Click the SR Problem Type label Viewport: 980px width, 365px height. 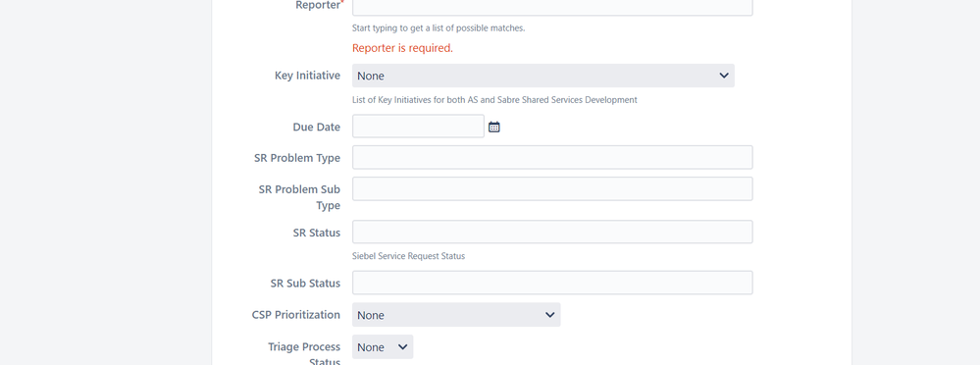click(297, 158)
